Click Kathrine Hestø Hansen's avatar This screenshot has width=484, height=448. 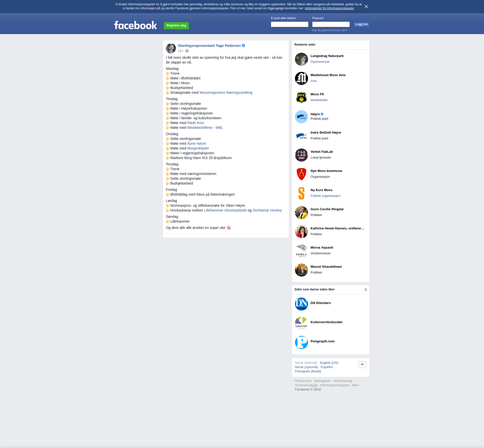[301, 232]
